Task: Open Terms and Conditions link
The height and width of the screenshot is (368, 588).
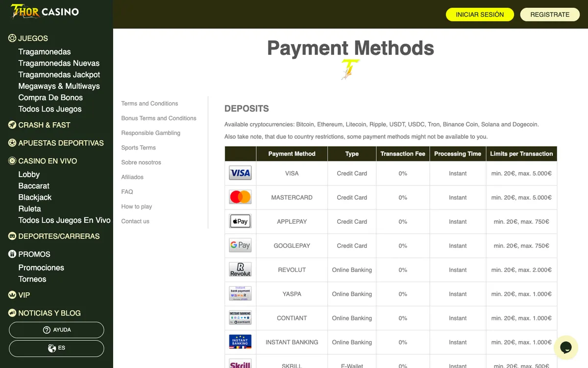Action: tap(149, 104)
